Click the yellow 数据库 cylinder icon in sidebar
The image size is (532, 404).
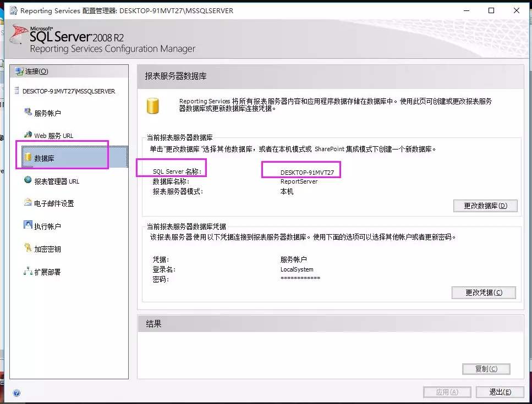tap(28, 157)
